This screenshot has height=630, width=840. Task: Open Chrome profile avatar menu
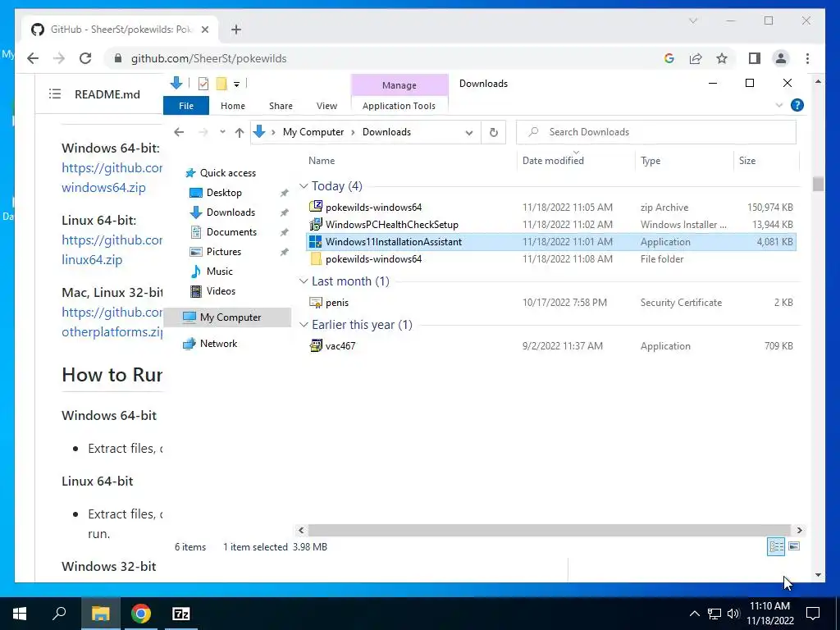(x=781, y=58)
